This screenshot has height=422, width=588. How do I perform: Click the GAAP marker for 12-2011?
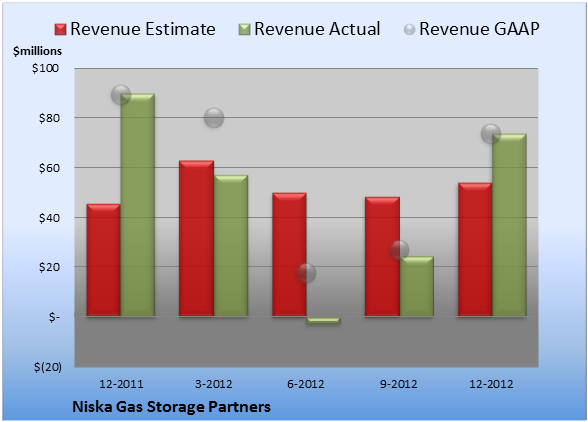click(121, 95)
